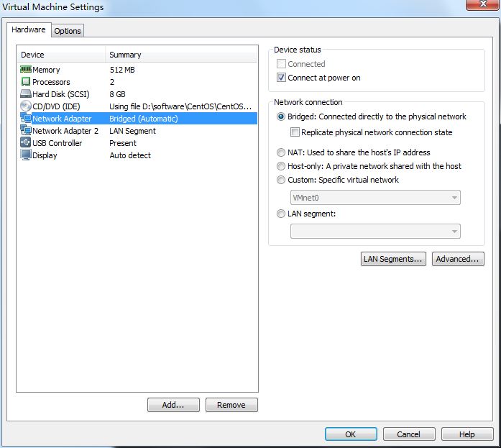The height and width of the screenshot is (448, 501).
Task: Remove the selected device
Action: (x=231, y=405)
